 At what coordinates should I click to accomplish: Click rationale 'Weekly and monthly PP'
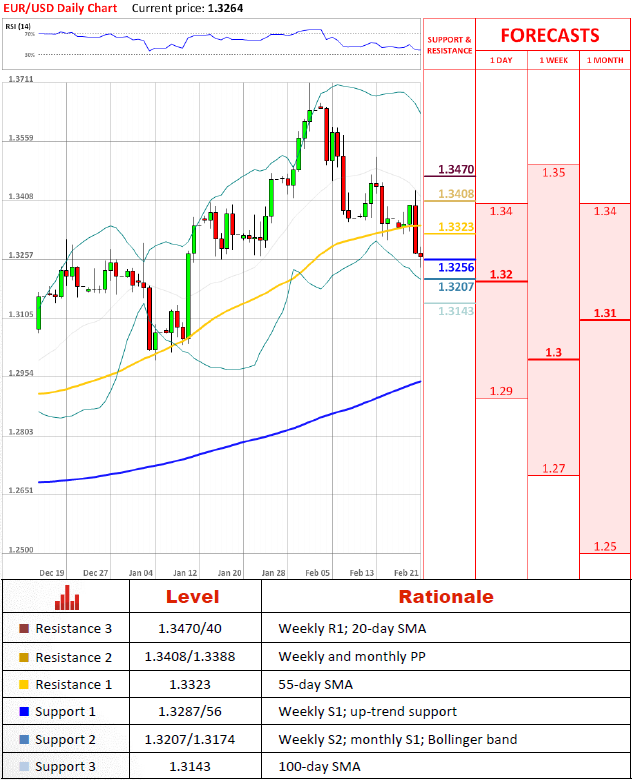(x=352, y=657)
